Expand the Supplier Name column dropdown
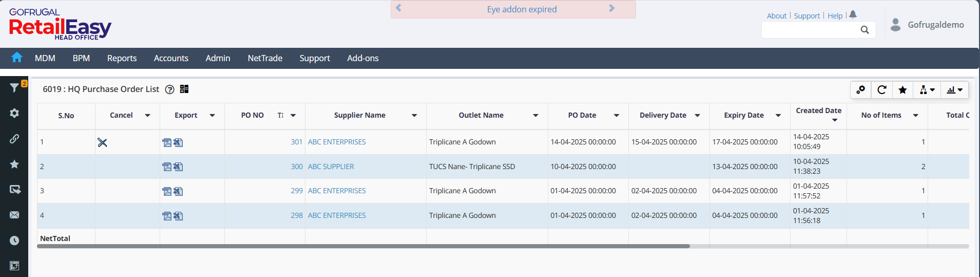Viewport: 980px width, 277px height. (x=414, y=116)
